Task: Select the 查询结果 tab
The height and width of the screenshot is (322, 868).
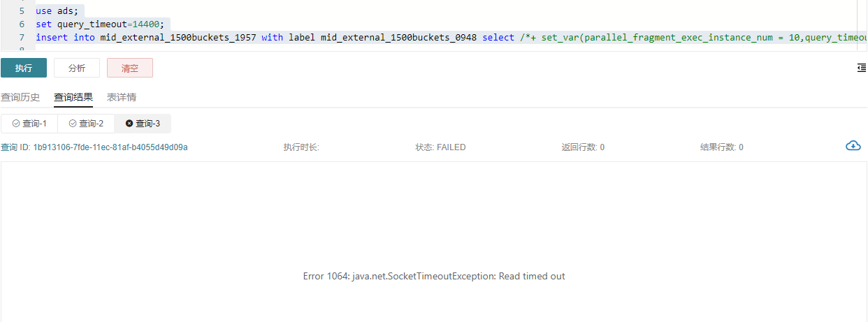Action: tap(73, 97)
